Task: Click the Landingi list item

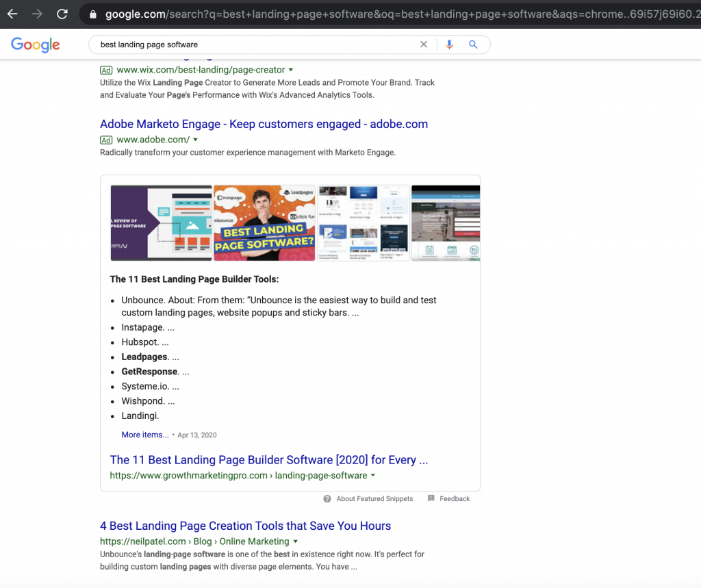Action: click(140, 416)
